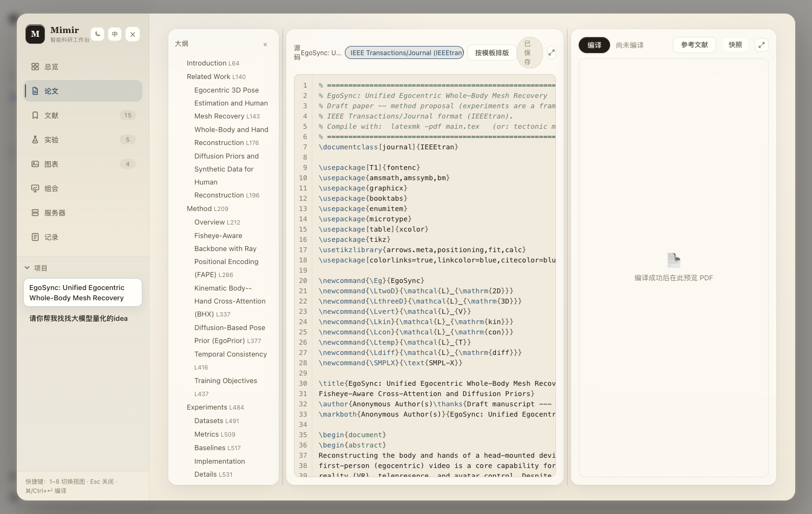This screenshot has width=812, height=514.
Task: Click the 论文 document icon
Action: pos(35,91)
